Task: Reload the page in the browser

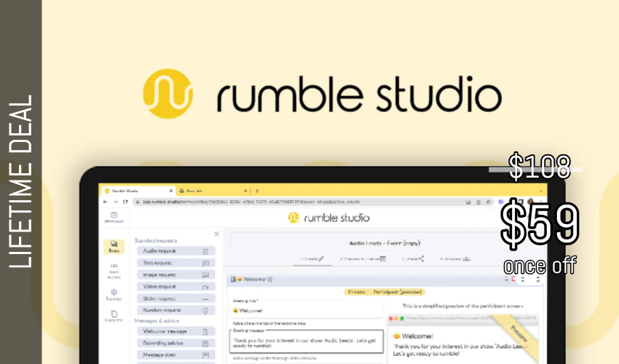Action: [x=125, y=202]
